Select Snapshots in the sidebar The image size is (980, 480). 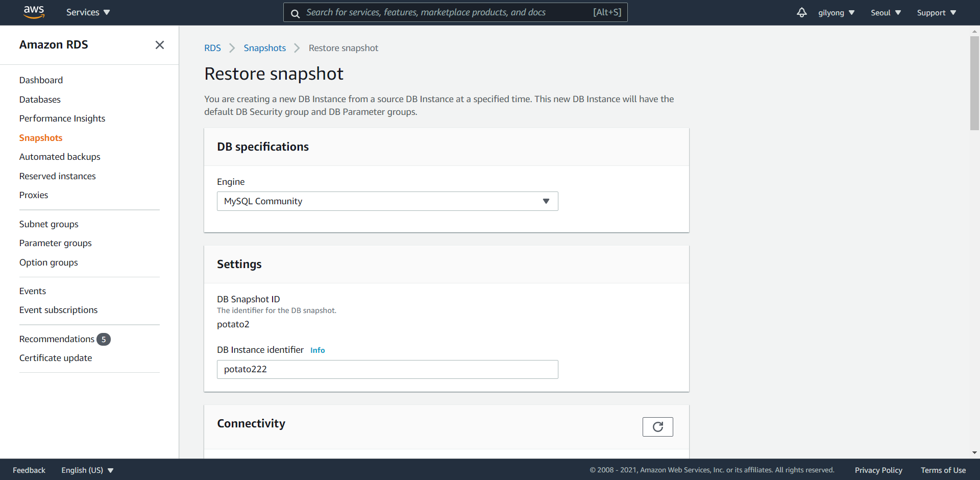click(x=41, y=138)
